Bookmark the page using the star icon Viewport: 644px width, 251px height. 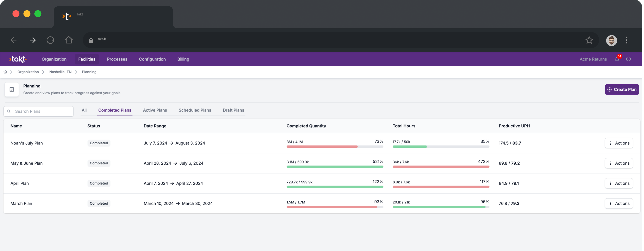click(x=589, y=40)
